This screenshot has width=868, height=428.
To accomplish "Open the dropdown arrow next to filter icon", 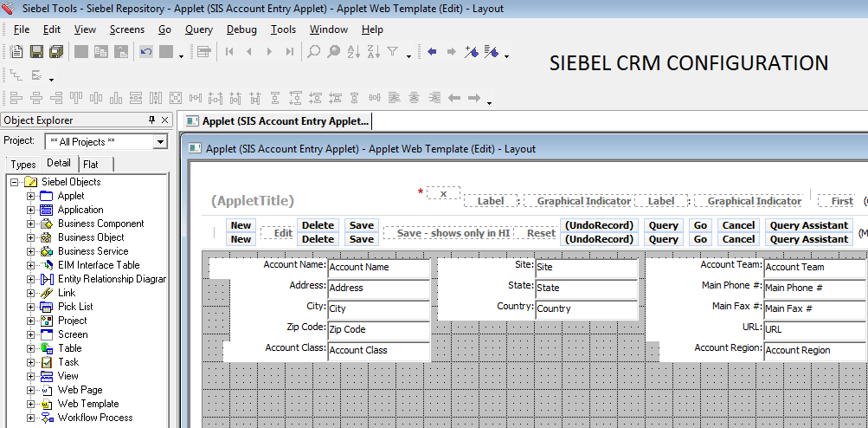I will [408, 55].
